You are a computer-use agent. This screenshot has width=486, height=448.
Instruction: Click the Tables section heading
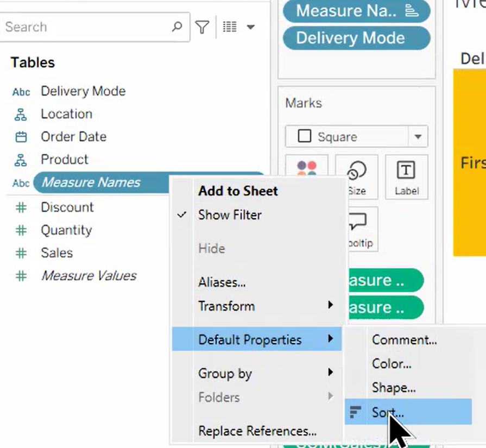point(33,62)
